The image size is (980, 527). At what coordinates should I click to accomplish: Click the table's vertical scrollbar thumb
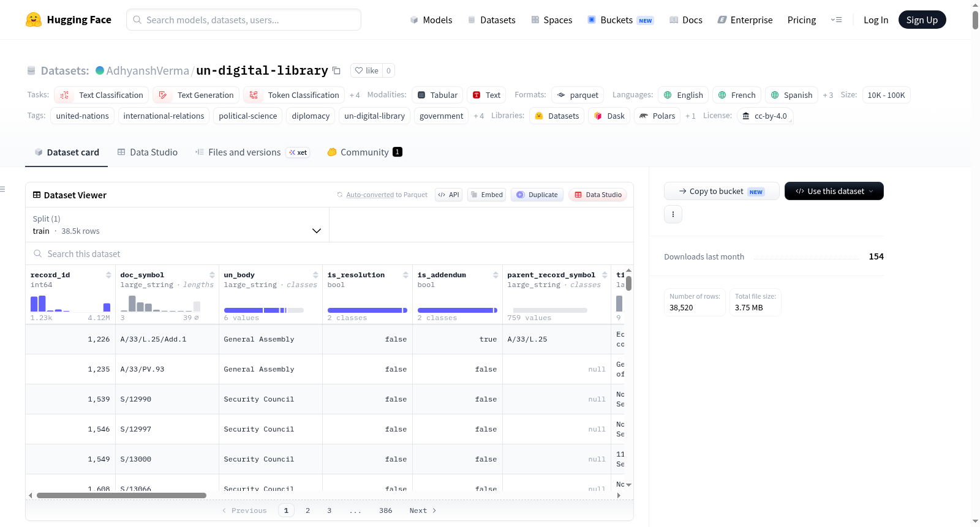[x=628, y=283]
